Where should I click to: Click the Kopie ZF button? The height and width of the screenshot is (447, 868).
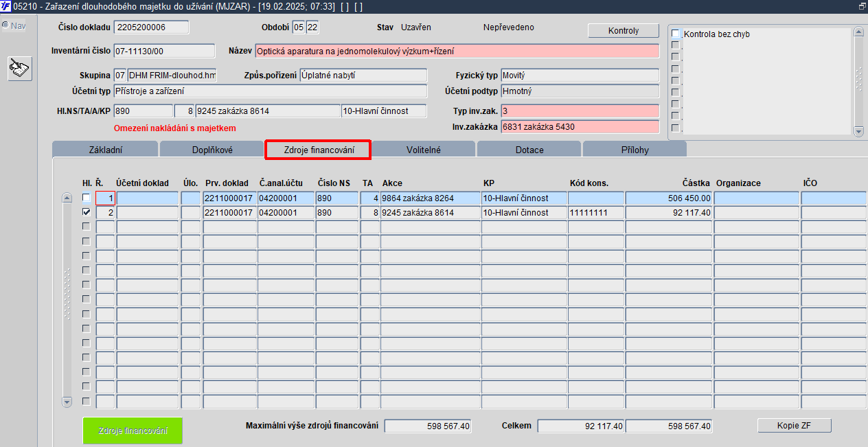point(795,426)
